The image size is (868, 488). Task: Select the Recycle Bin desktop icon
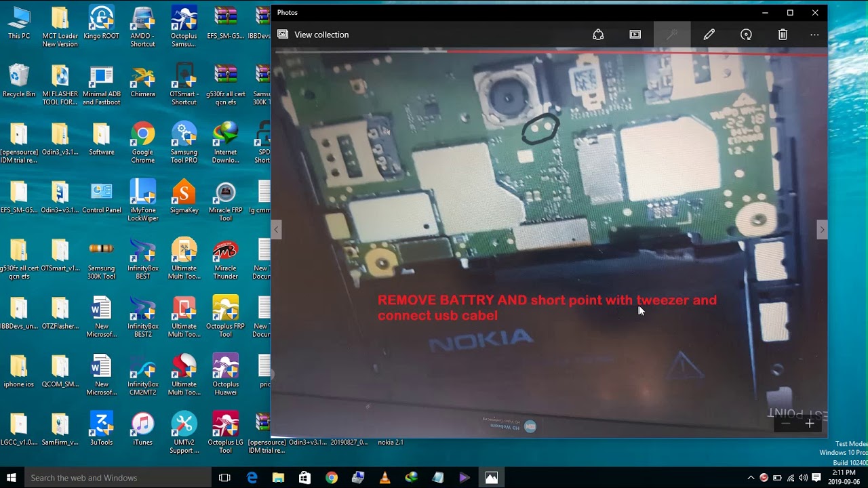[x=19, y=81]
